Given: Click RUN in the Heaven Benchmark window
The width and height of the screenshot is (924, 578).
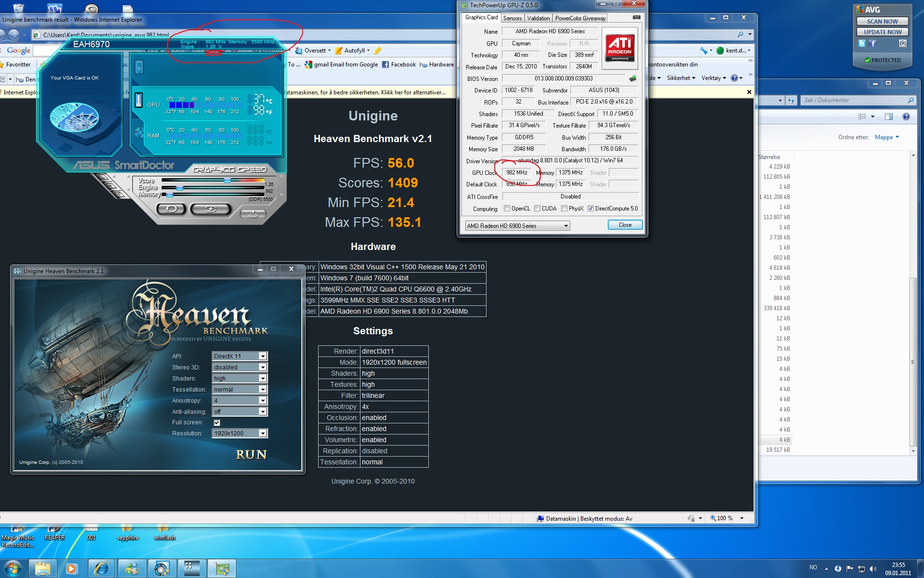Looking at the screenshot, I should click(251, 454).
